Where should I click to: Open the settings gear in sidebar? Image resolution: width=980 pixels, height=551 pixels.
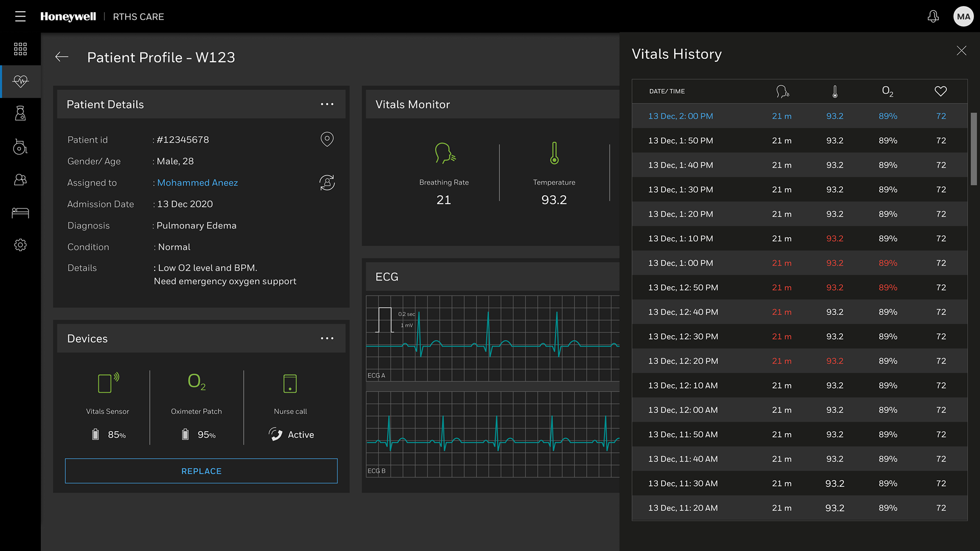point(20,245)
